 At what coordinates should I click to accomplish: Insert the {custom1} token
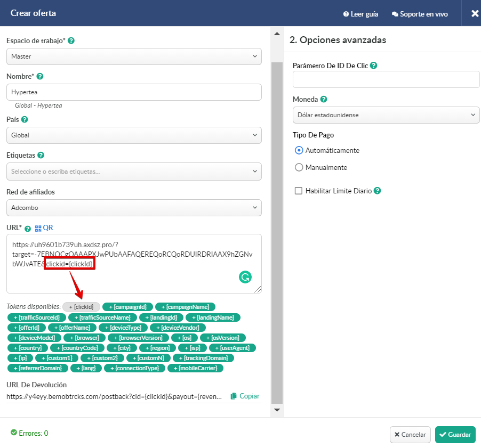(x=57, y=358)
